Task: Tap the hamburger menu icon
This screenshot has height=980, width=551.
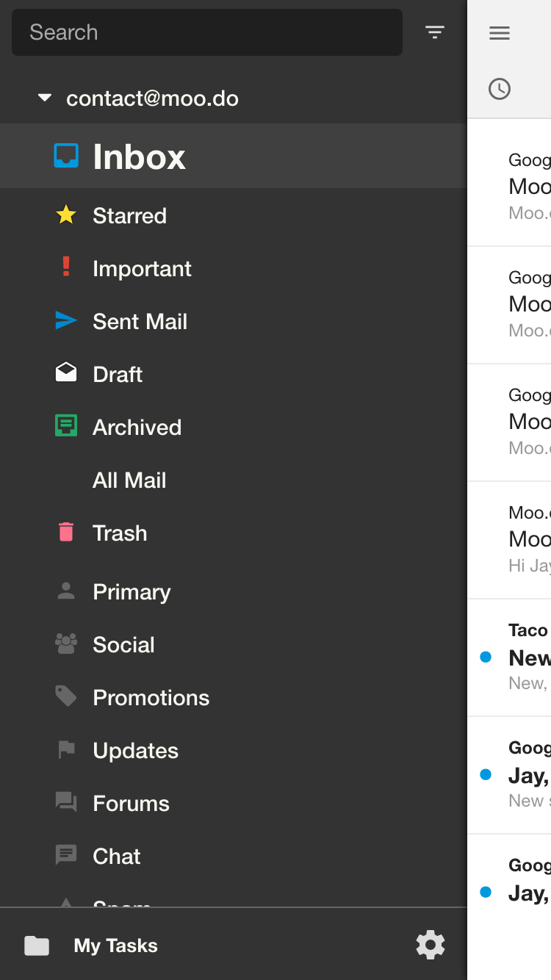Action: [500, 33]
